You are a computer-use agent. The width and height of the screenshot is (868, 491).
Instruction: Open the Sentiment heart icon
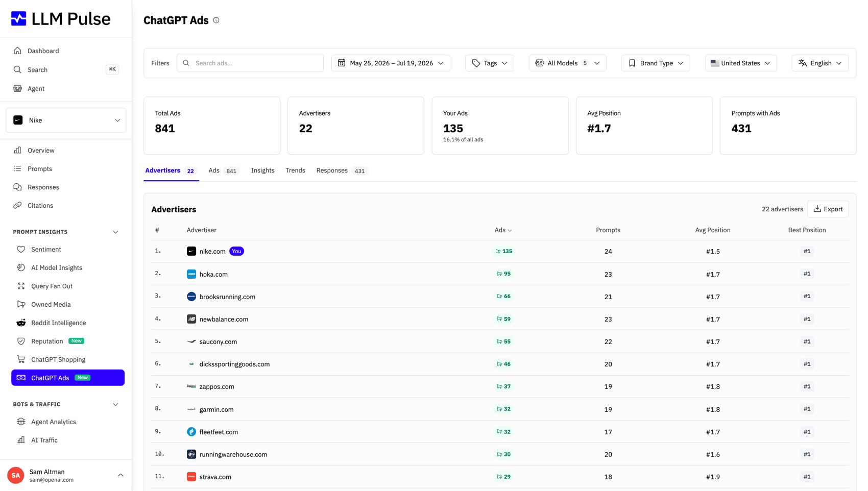pos(21,249)
